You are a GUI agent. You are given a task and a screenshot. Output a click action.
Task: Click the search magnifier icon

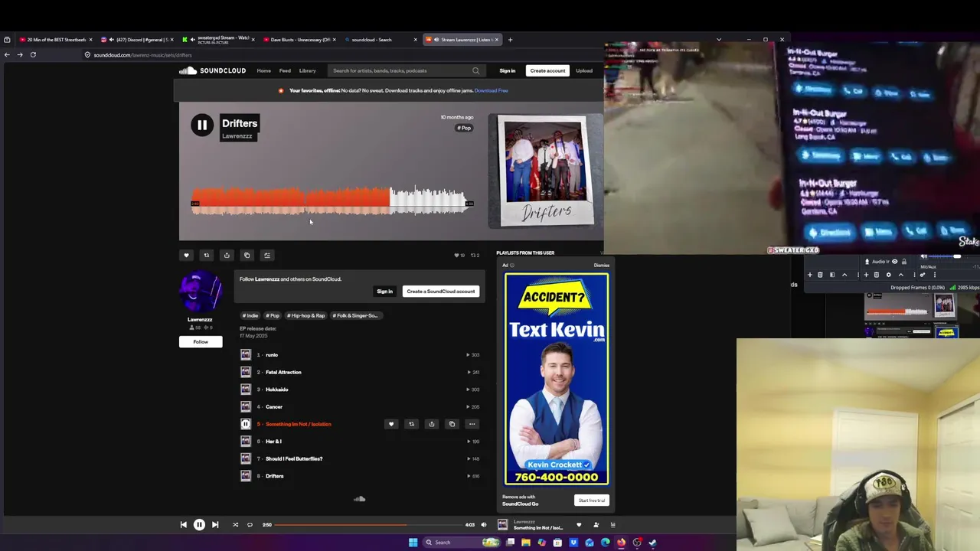(476, 70)
